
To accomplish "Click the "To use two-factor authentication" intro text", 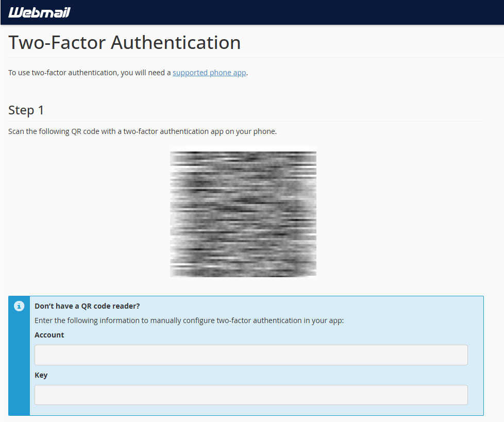I will click(x=90, y=73).
